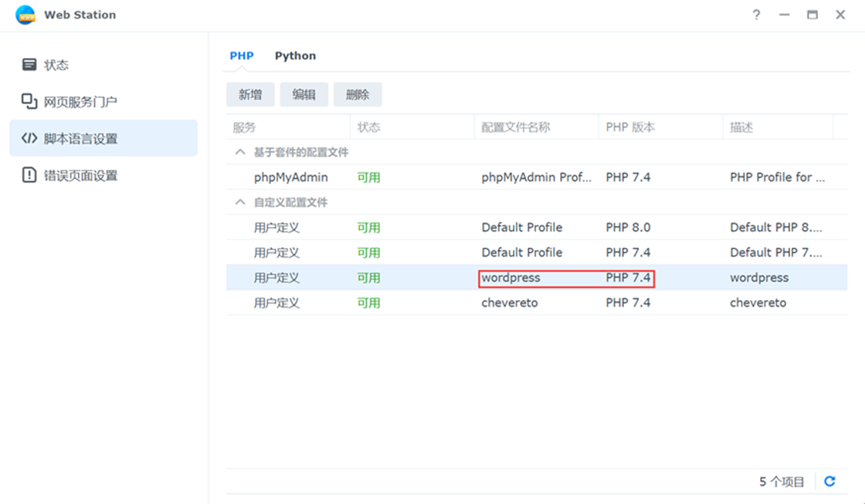Select the chevereto profile name
Screen dimensions: 865x504
click(x=509, y=303)
